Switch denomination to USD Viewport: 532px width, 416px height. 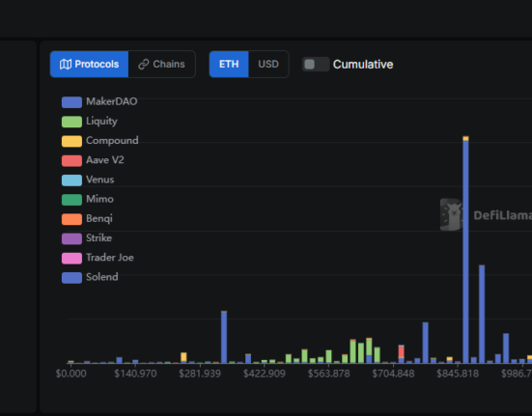pyautogui.click(x=268, y=64)
